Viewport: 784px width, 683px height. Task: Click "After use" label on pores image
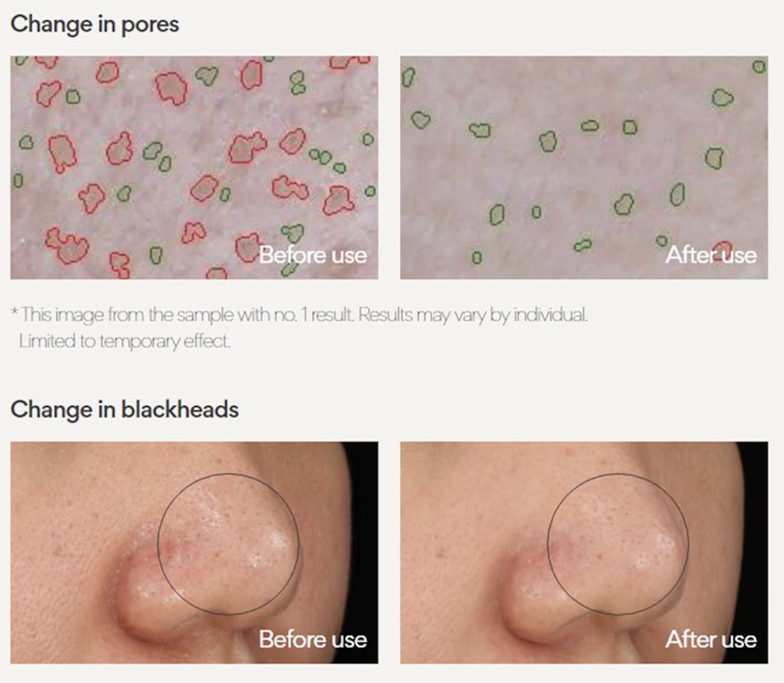tap(711, 255)
